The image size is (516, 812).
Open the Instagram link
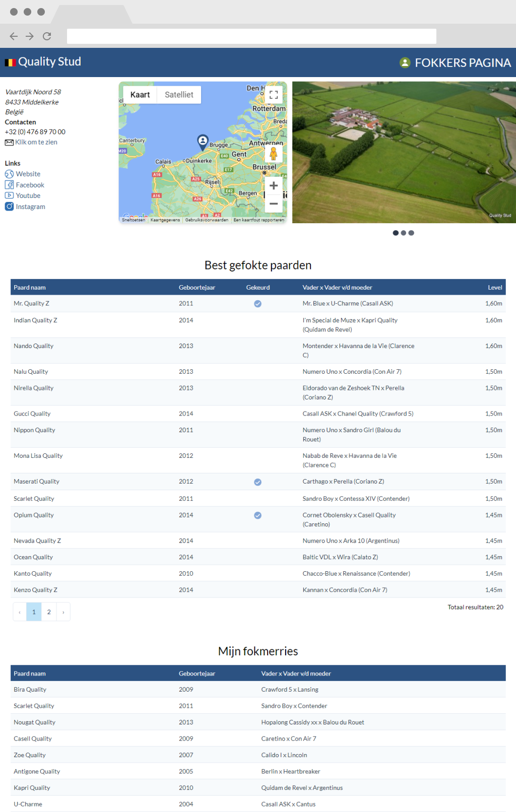coord(31,207)
